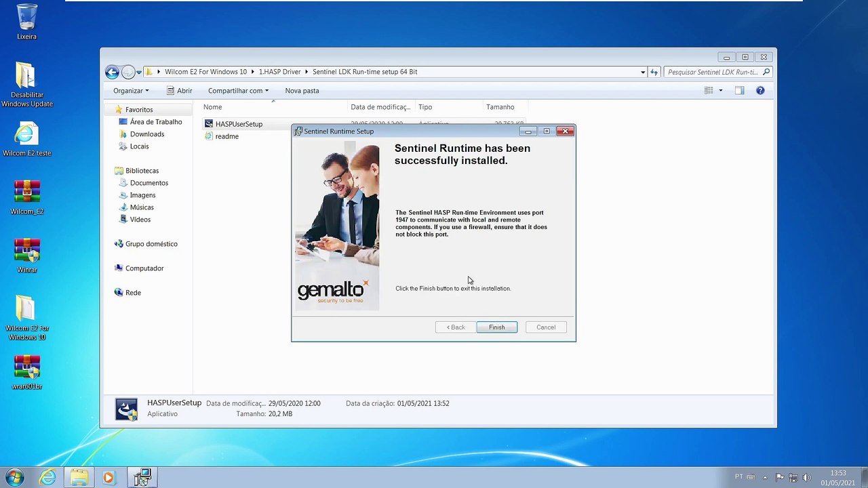Click Sentinel LDK Run-time setup breadcrumb
This screenshot has height=488, width=868.
coord(365,72)
